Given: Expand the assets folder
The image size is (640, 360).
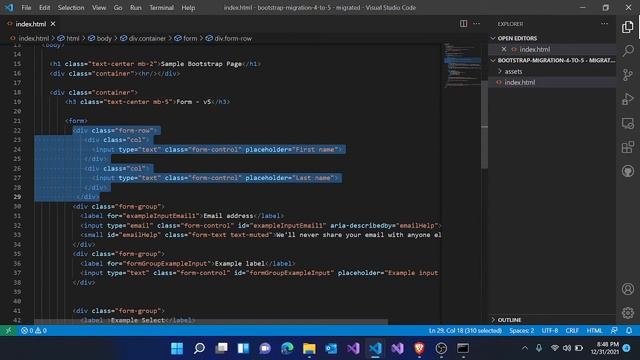Looking at the screenshot, I should (513, 71).
